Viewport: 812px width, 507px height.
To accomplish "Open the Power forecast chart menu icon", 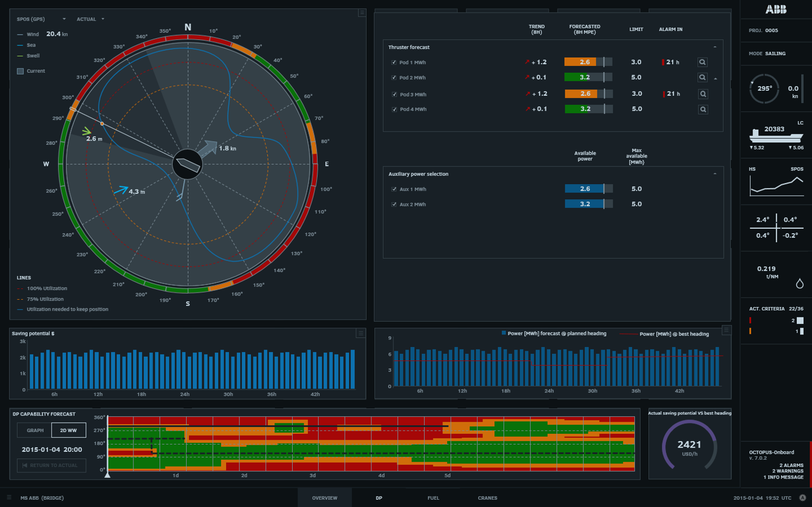I will click(726, 330).
